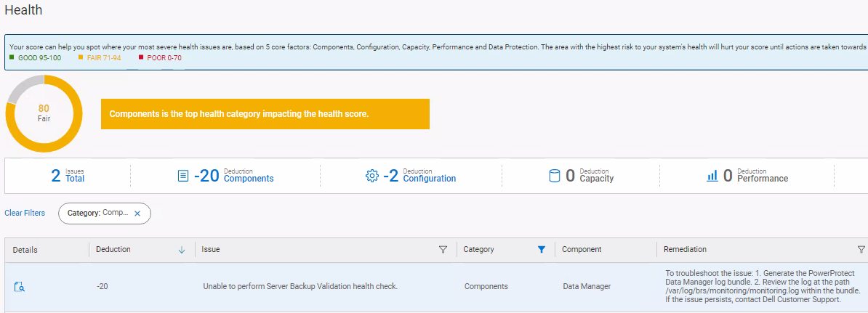This screenshot has width=868, height=313.
Task: Click the green GOOD 95-100 legend swatch
Action: tap(12, 57)
